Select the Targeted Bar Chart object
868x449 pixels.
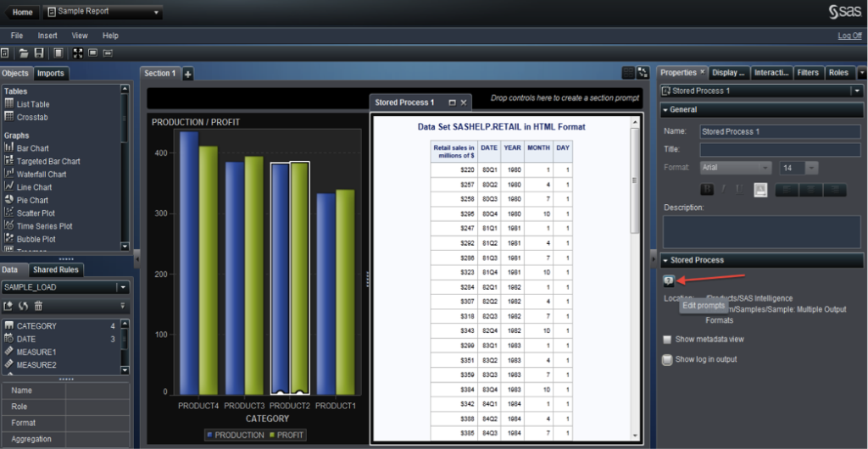coord(42,162)
